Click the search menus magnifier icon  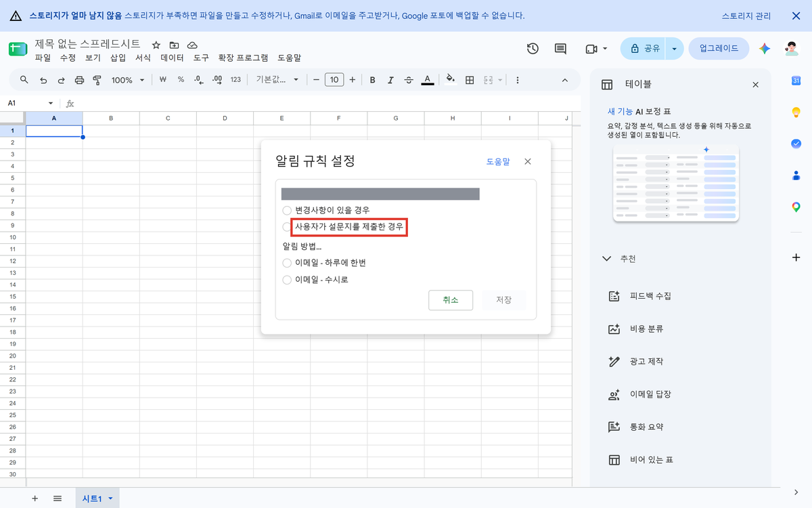click(24, 80)
